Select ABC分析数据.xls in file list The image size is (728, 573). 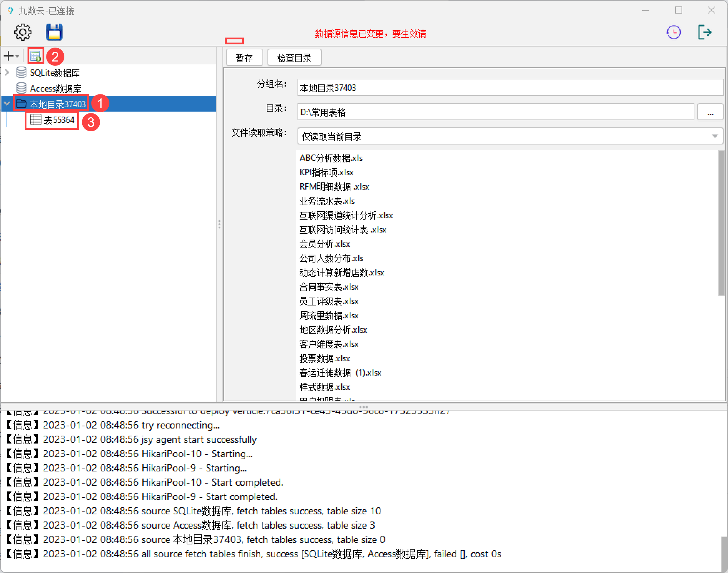tap(331, 158)
